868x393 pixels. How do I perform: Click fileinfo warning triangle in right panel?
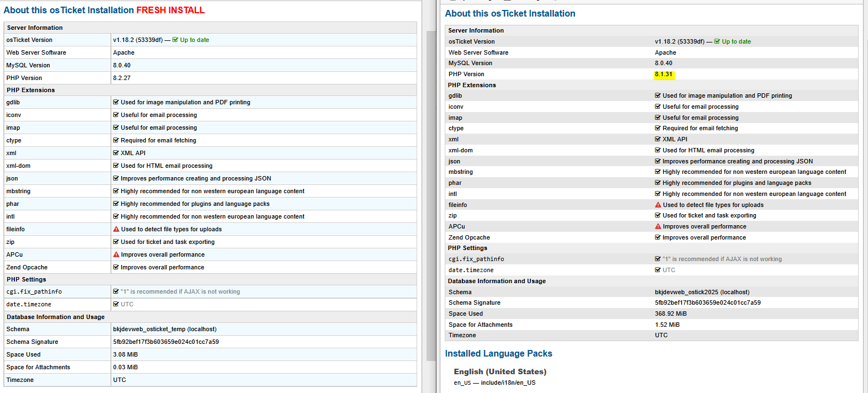click(658, 205)
